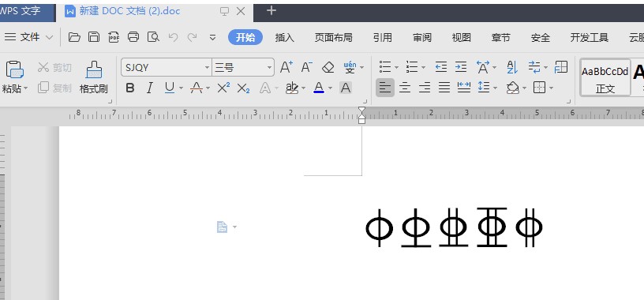
Task: Open font size 三号 dropdown
Action: point(269,67)
